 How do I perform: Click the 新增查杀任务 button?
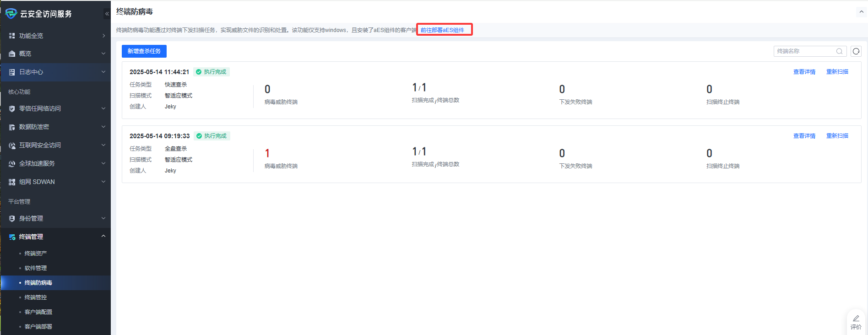144,51
